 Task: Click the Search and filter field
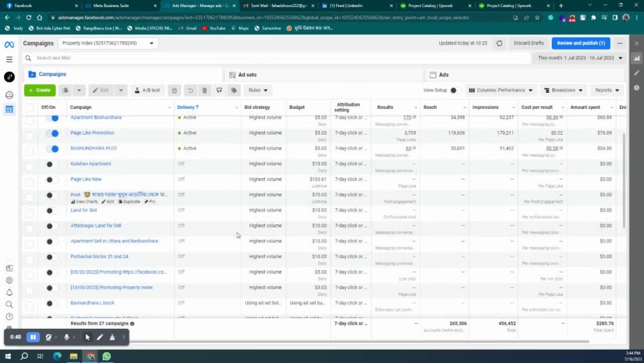277,58
